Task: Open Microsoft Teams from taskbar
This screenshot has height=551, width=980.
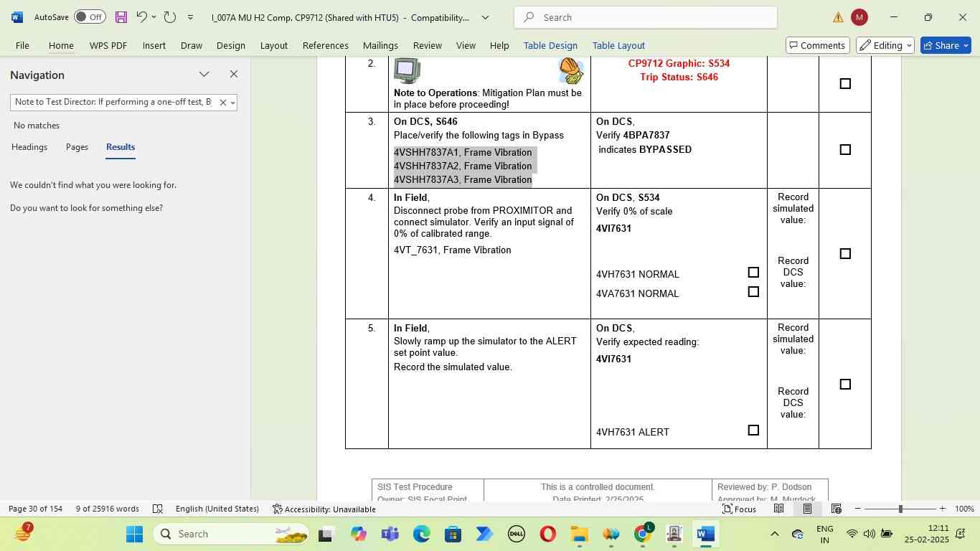Action: pyautogui.click(x=390, y=534)
